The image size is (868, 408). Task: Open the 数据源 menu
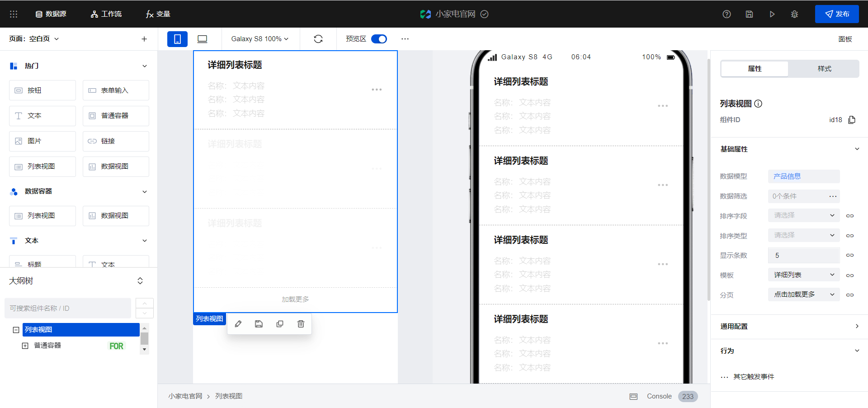coord(51,14)
